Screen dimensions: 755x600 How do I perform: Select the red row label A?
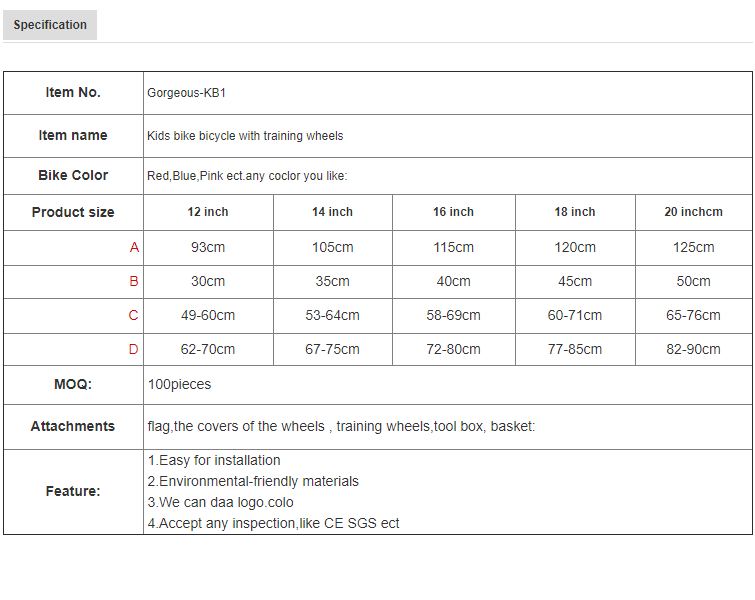(x=134, y=248)
